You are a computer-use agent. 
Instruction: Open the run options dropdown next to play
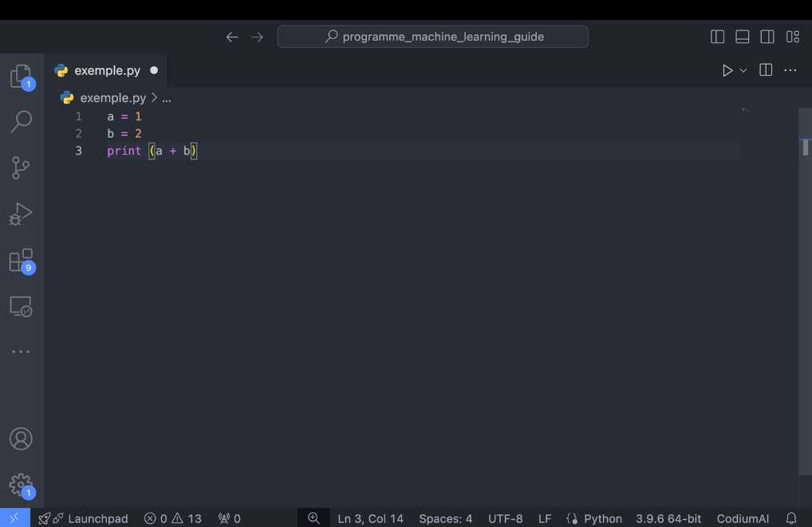pos(743,69)
